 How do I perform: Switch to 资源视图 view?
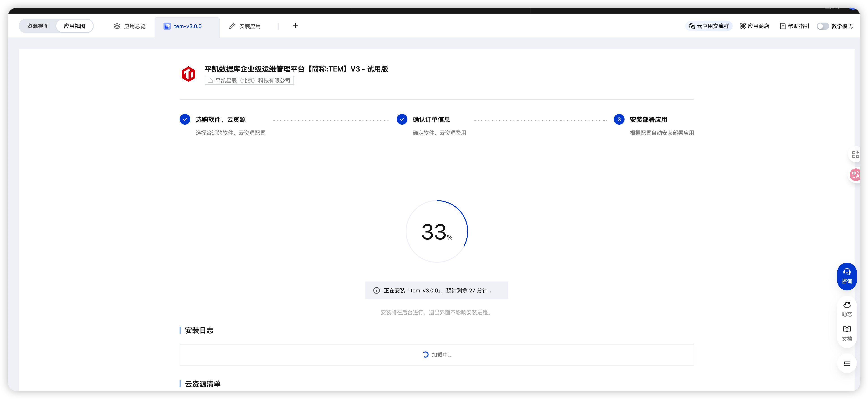[x=38, y=26]
